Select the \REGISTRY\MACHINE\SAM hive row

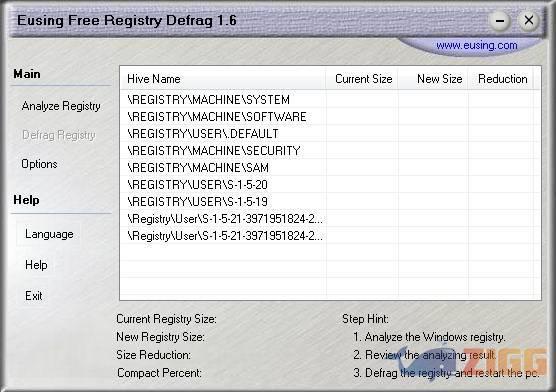point(330,168)
